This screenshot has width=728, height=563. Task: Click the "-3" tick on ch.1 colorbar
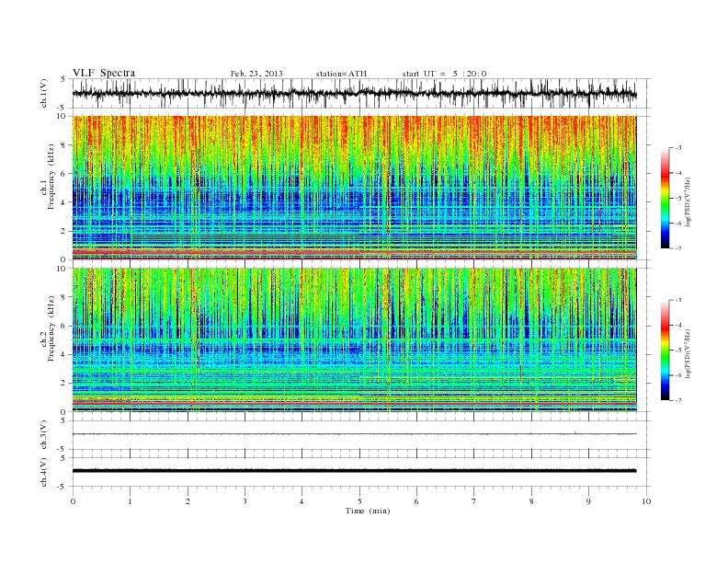[x=678, y=148]
